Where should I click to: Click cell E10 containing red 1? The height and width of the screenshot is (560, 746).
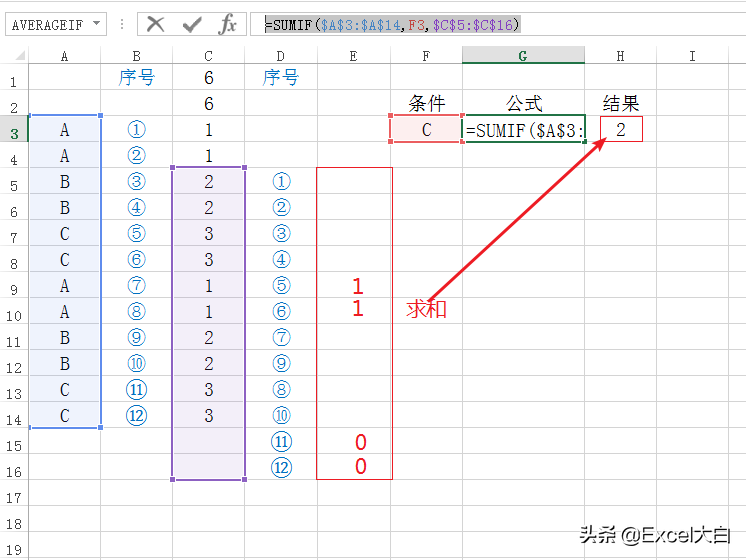[x=358, y=309]
